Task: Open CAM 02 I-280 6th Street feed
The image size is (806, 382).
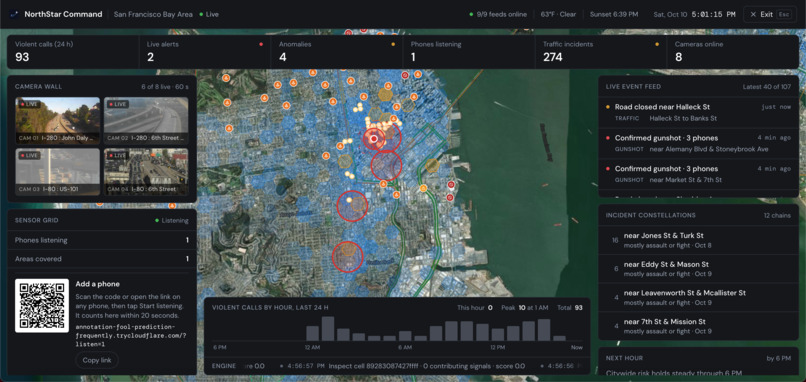Action: (x=146, y=120)
